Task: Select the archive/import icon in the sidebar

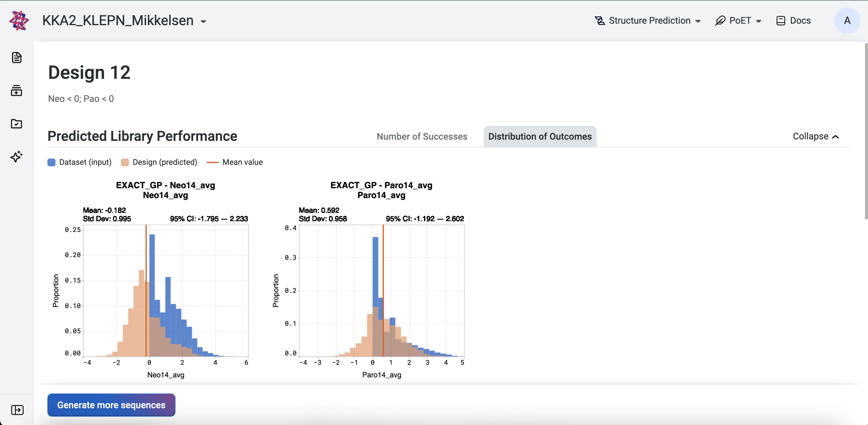Action: [16, 91]
